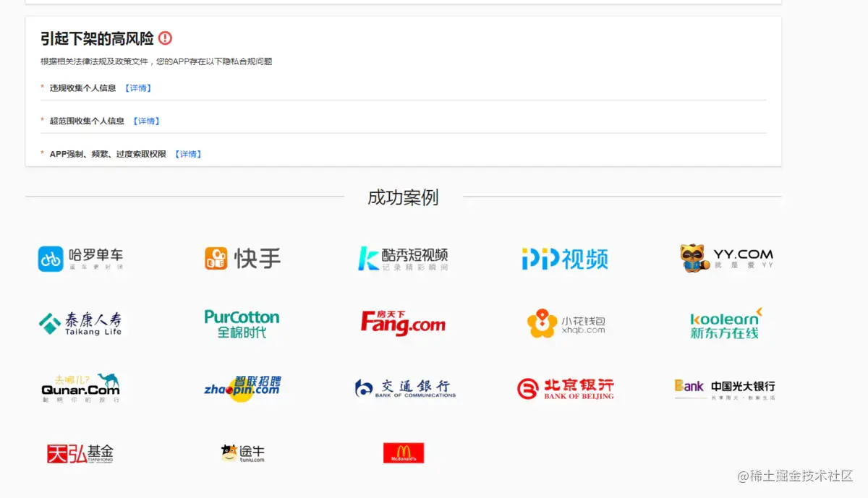Viewport: 868px width, 498px height.
Task: Click the PurCotton 全棉时代 logo
Action: (x=242, y=324)
